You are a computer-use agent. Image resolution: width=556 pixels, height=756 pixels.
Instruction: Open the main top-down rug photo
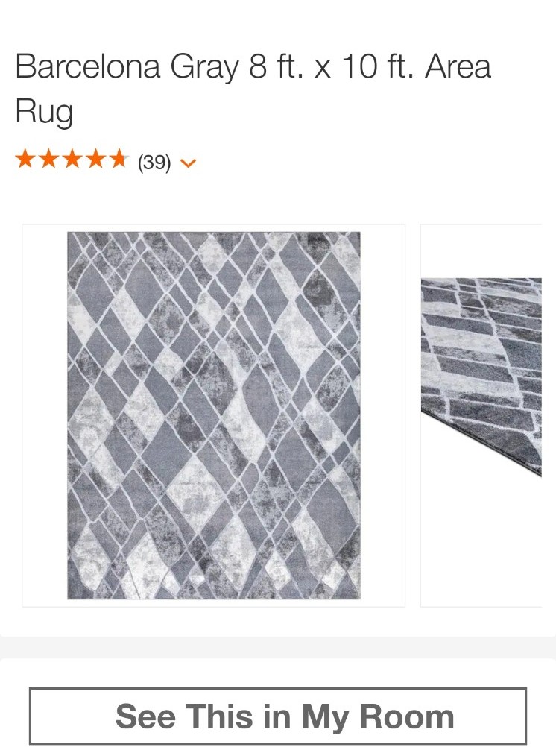click(214, 415)
